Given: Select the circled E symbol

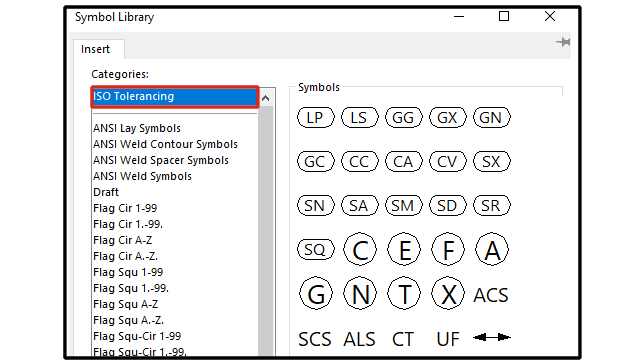Looking at the screenshot, I should click(x=404, y=249).
